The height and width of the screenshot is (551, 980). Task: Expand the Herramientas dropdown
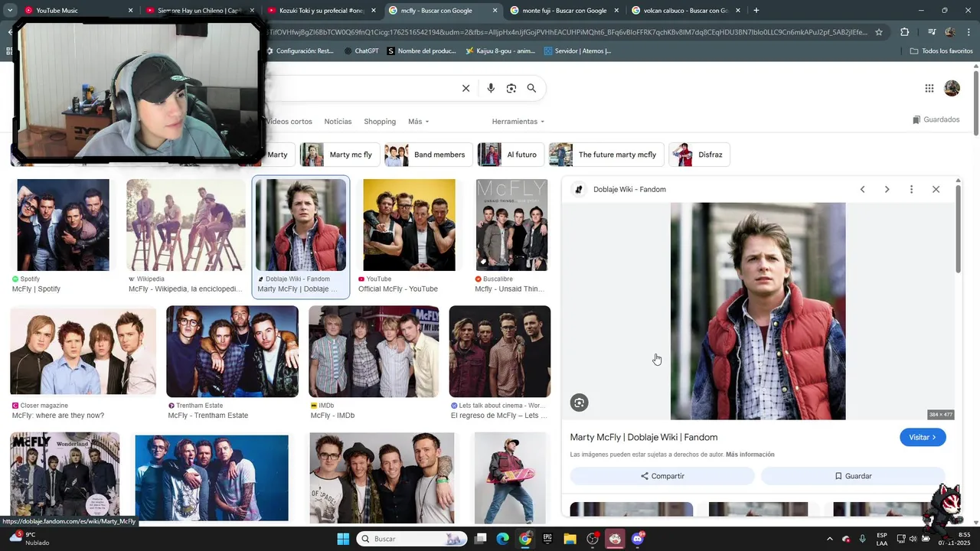tap(518, 122)
